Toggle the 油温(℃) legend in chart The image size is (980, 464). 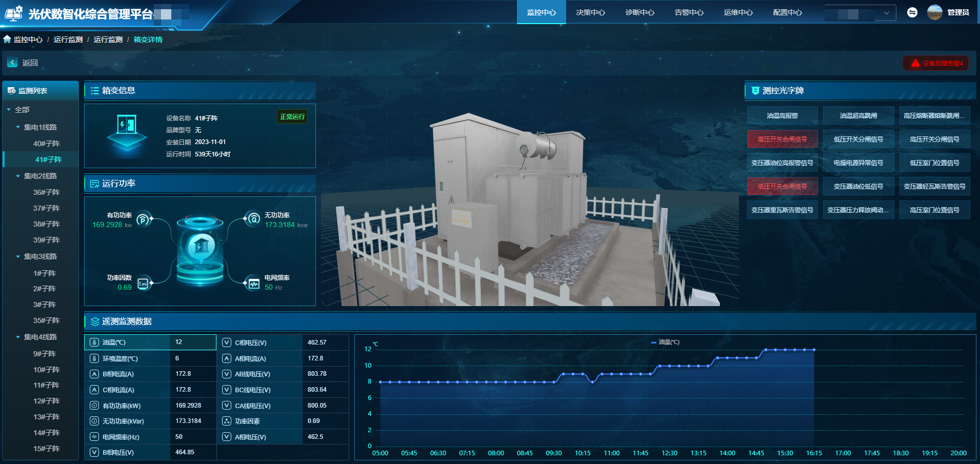pos(665,342)
